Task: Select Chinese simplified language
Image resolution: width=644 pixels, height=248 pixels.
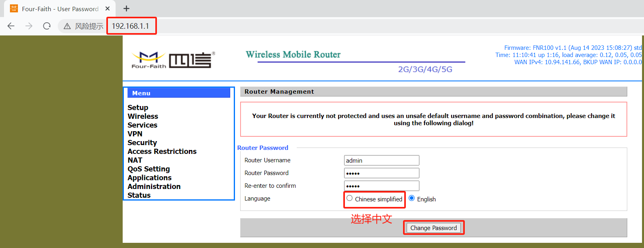Action: coord(349,198)
